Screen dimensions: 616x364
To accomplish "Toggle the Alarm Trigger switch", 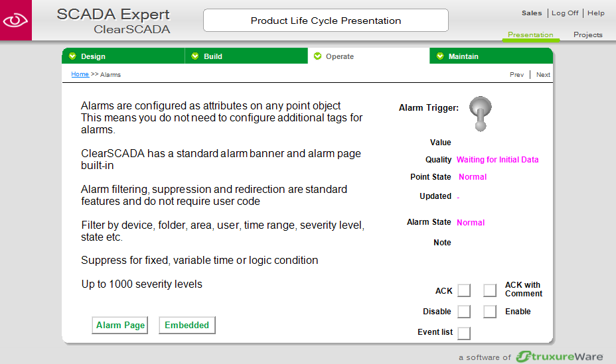I will [480, 114].
